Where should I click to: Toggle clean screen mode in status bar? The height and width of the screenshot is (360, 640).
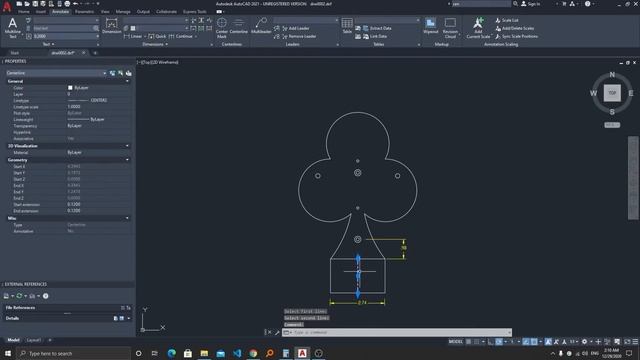click(627, 342)
